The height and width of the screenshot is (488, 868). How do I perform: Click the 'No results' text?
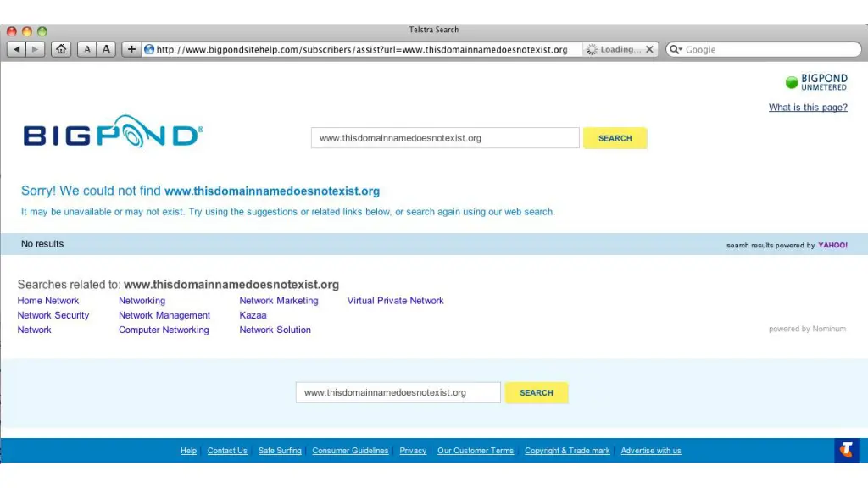[x=42, y=243]
